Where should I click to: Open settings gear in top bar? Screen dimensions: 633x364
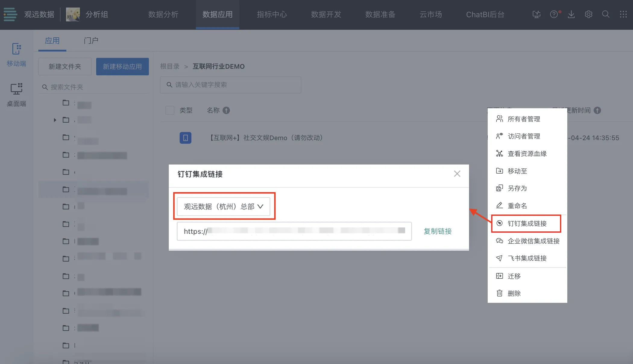(588, 14)
